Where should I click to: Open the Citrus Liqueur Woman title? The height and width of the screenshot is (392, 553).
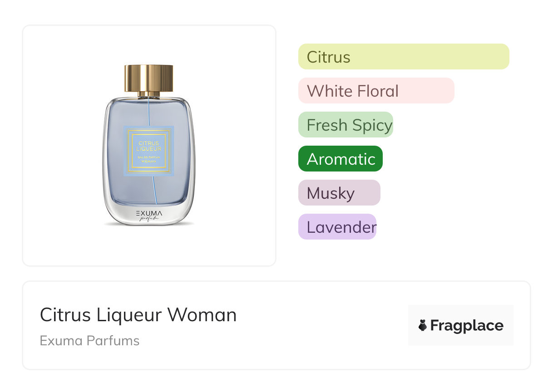138,314
